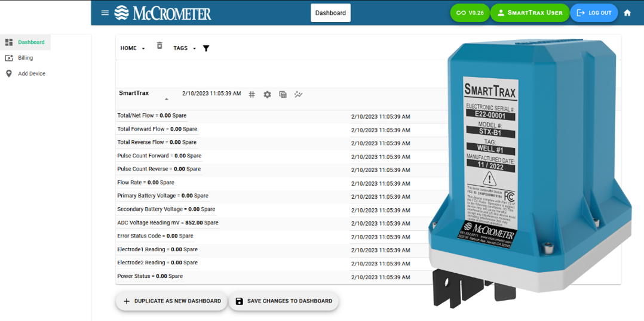This screenshot has width=644, height=321.
Task: Click the Dashboard tab in header
Action: point(330,13)
